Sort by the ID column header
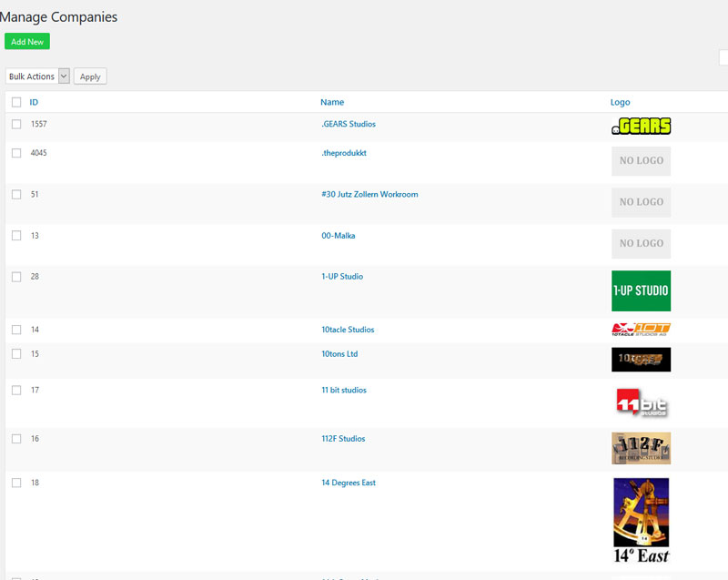Image resolution: width=728 pixels, height=580 pixels. click(34, 102)
